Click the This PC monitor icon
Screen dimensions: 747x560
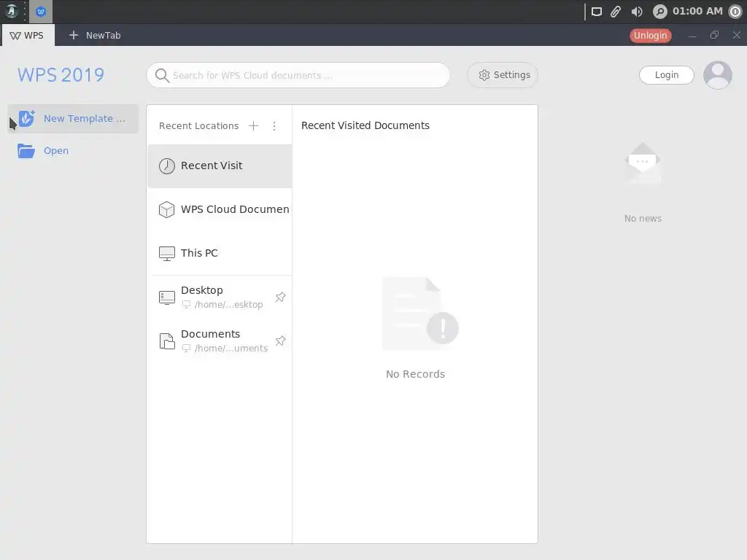click(x=167, y=253)
